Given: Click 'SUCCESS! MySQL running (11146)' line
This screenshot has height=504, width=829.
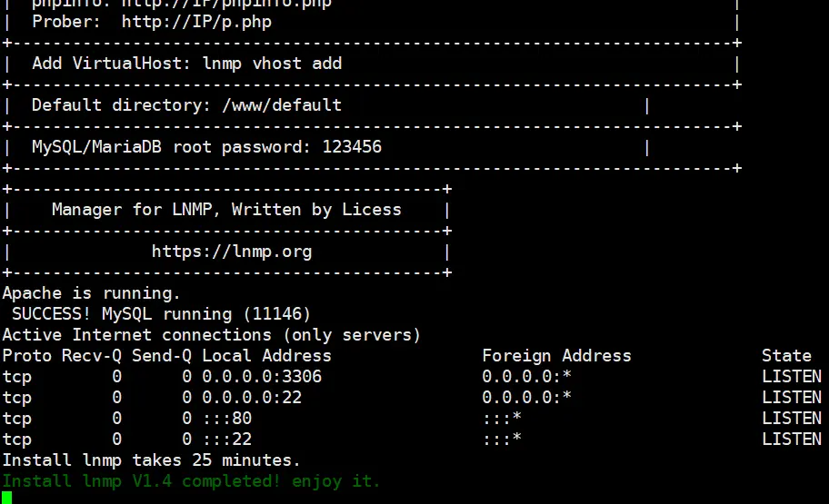Looking at the screenshot, I should click(161, 314).
